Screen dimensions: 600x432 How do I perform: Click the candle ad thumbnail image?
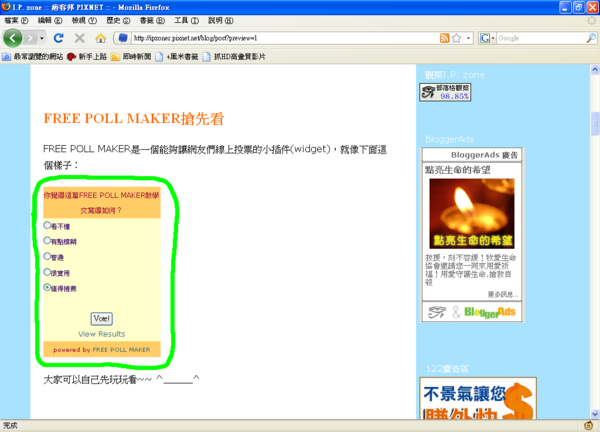point(472,214)
